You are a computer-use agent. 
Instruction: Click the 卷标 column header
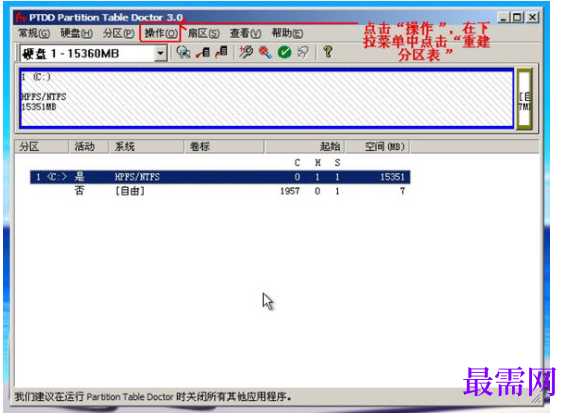coord(224,147)
